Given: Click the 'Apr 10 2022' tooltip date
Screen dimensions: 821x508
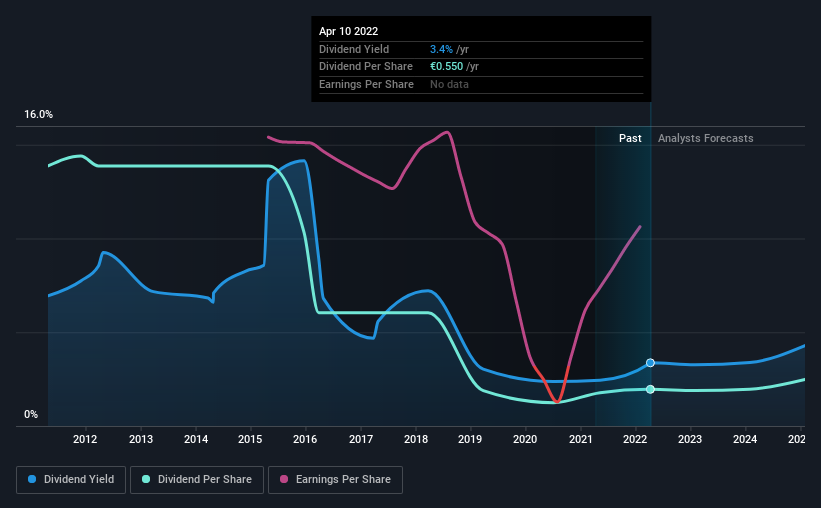Looking at the screenshot, I should [x=348, y=31].
